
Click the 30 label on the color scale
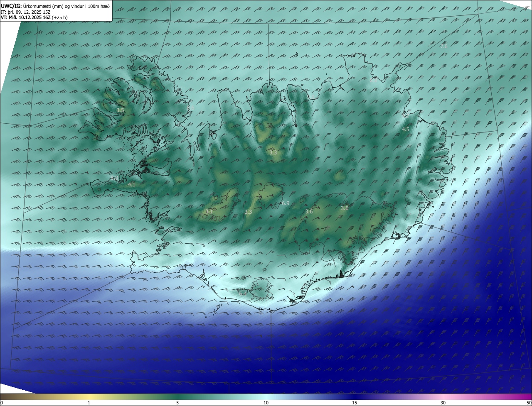click(443, 403)
